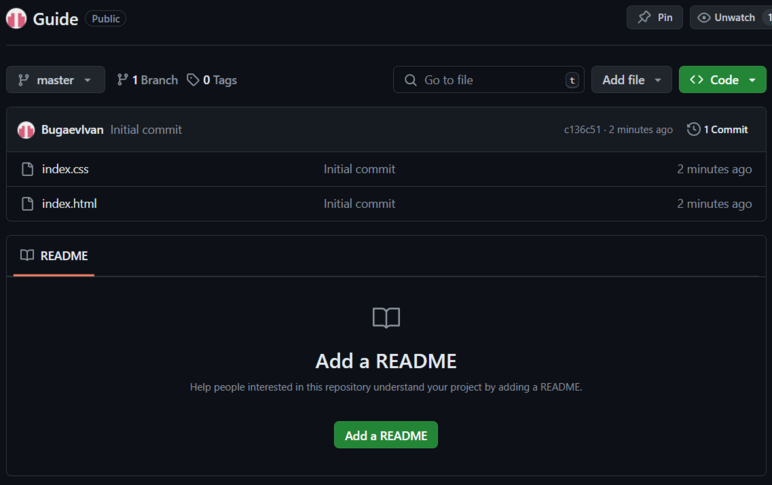Image resolution: width=772 pixels, height=485 pixels.
Task: Open the index.css file
Action: tap(65, 169)
